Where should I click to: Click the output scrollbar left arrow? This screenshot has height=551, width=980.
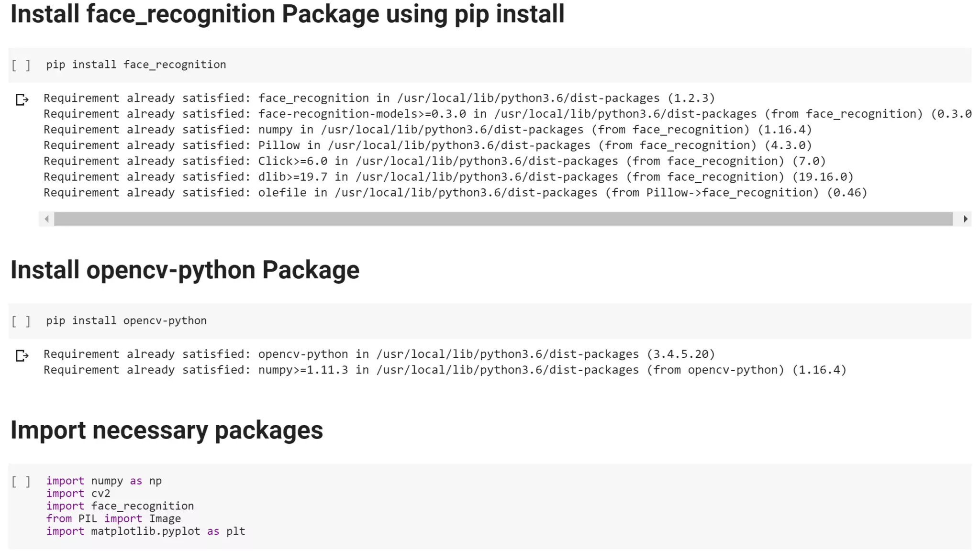46,219
